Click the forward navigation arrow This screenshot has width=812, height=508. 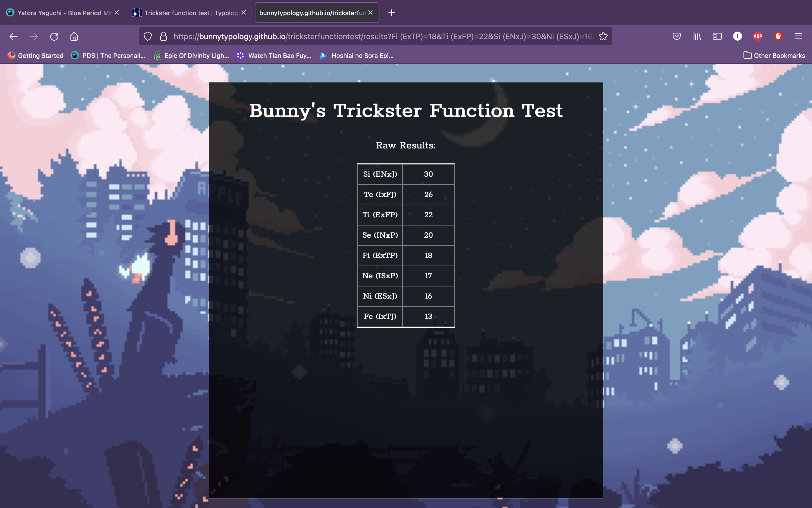pos(34,36)
